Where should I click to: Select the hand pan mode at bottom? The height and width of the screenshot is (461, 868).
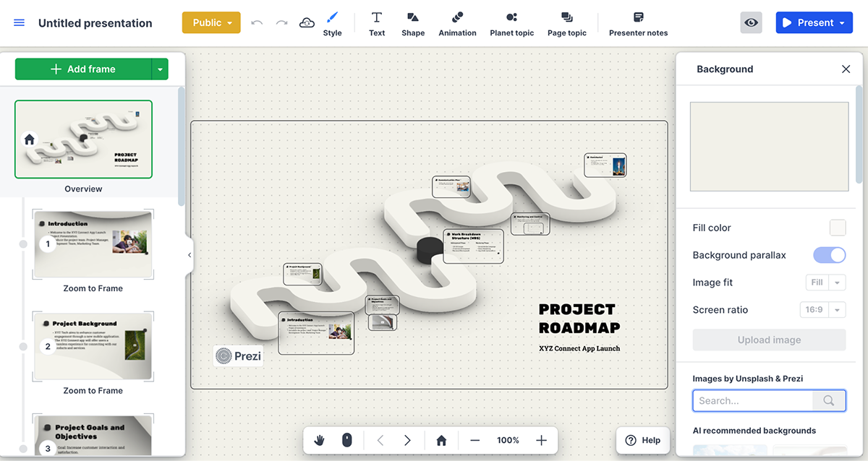point(318,440)
